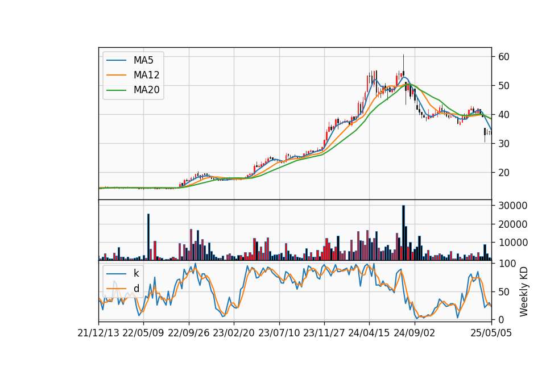Click the 21/12/13 date label
The width and height of the screenshot is (546, 392).
[98, 333]
